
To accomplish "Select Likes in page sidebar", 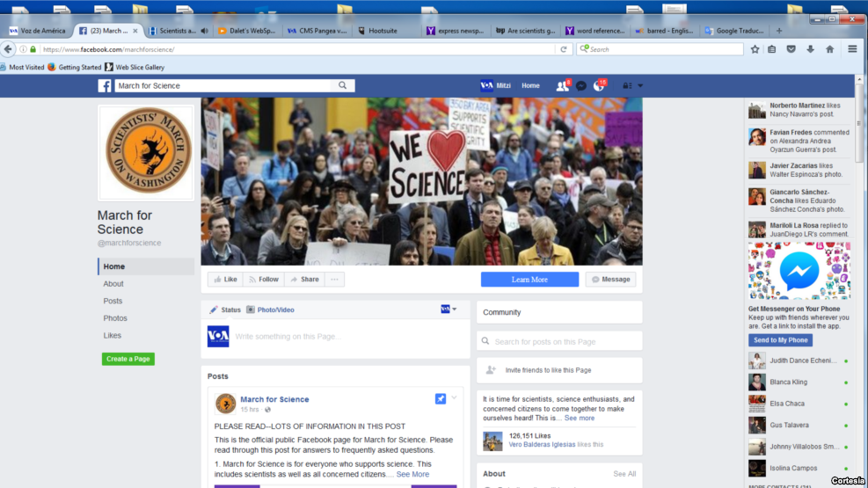I will click(x=113, y=335).
